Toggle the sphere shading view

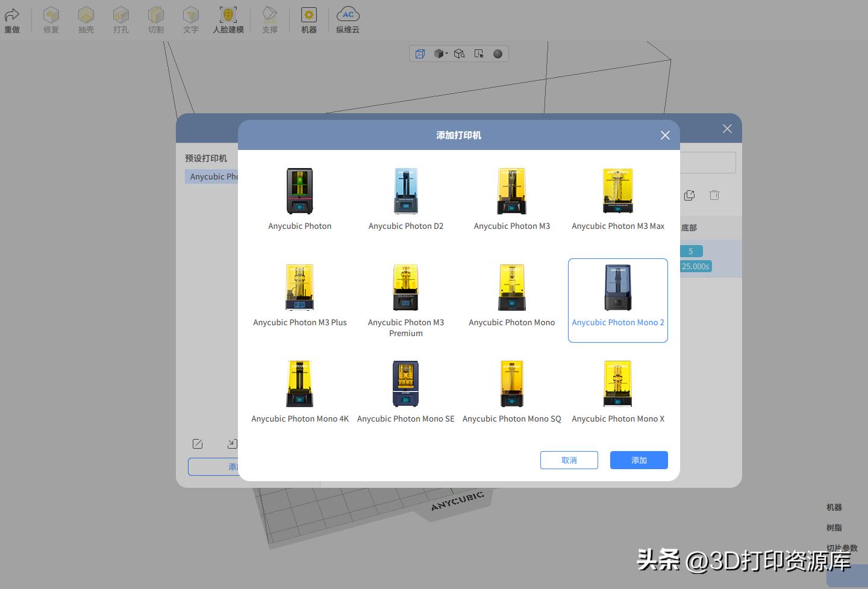[x=498, y=54]
